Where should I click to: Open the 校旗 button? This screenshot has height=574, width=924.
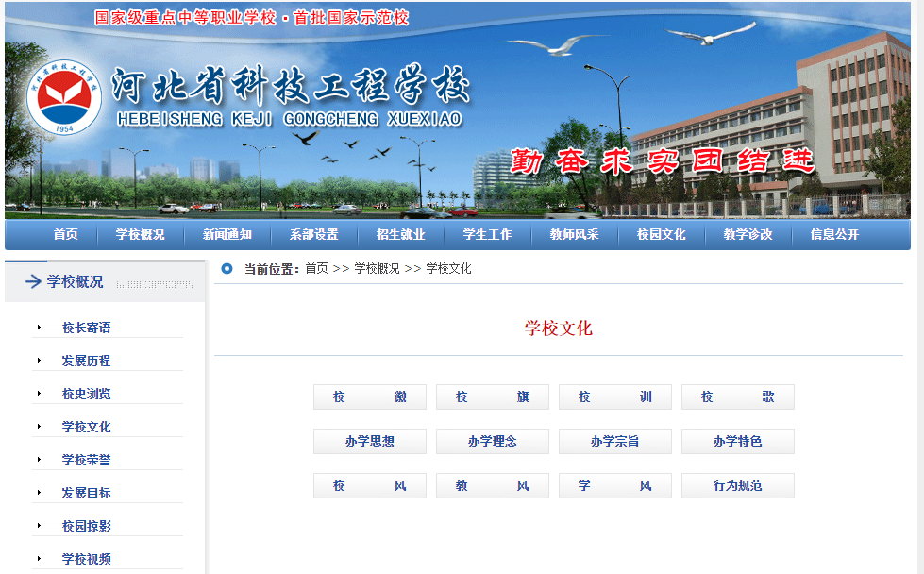492,397
